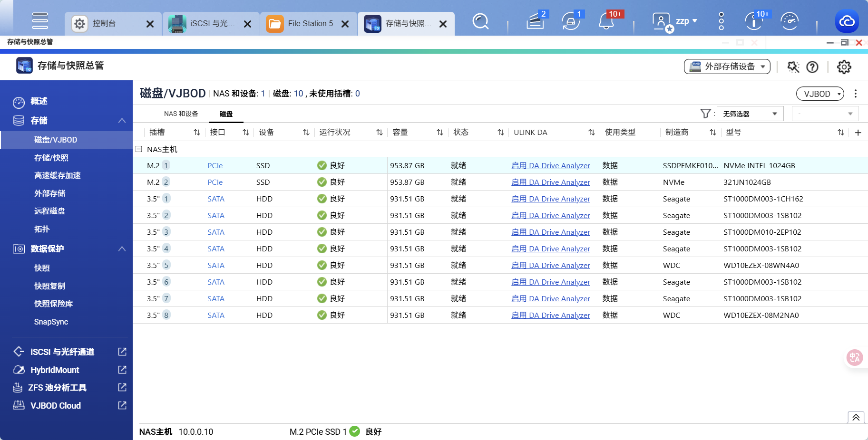Open the global search magnifier
The height and width of the screenshot is (440, 868).
point(481,21)
